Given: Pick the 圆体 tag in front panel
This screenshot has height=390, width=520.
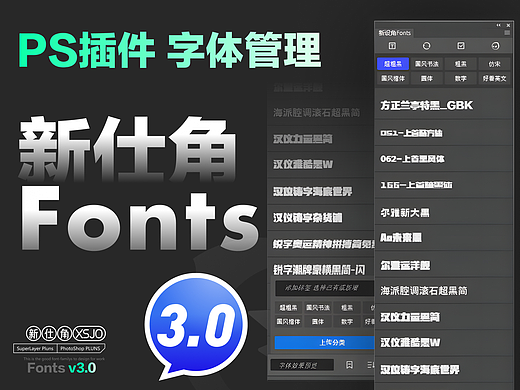Looking at the screenshot, I should (427, 78).
